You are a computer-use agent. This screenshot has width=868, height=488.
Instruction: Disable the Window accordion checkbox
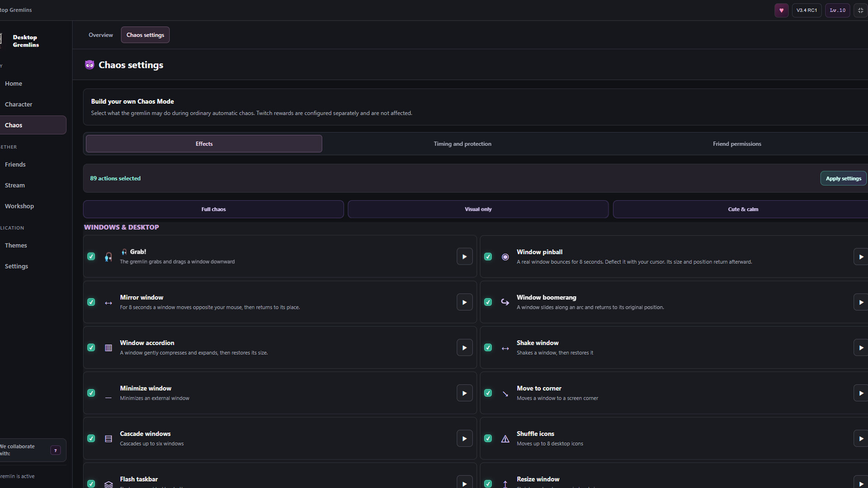click(x=91, y=347)
